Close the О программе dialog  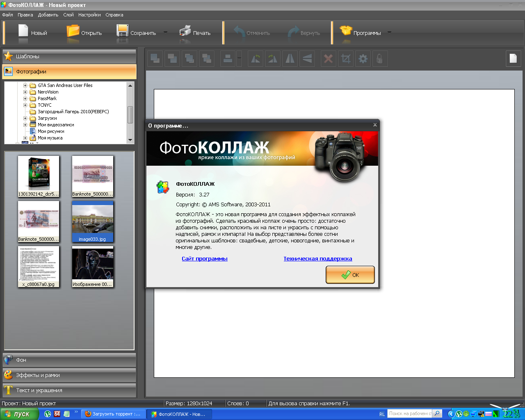(x=375, y=125)
